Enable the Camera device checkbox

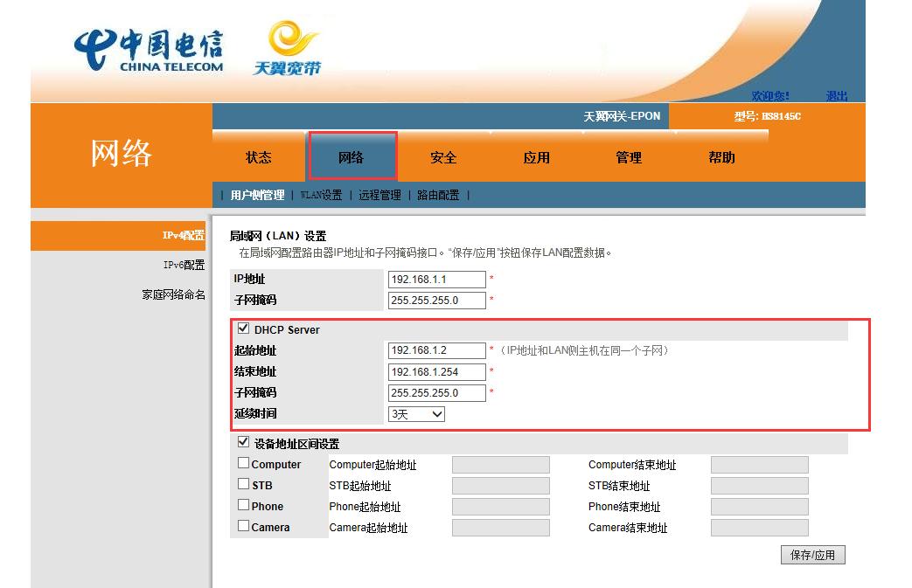pyautogui.click(x=243, y=526)
